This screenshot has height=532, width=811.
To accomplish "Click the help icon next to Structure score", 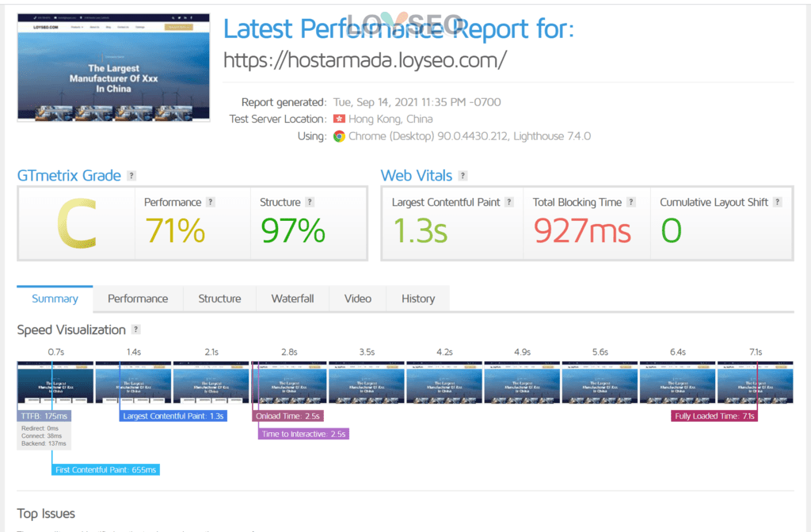I will pyautogui.click(x=310, y=202).
